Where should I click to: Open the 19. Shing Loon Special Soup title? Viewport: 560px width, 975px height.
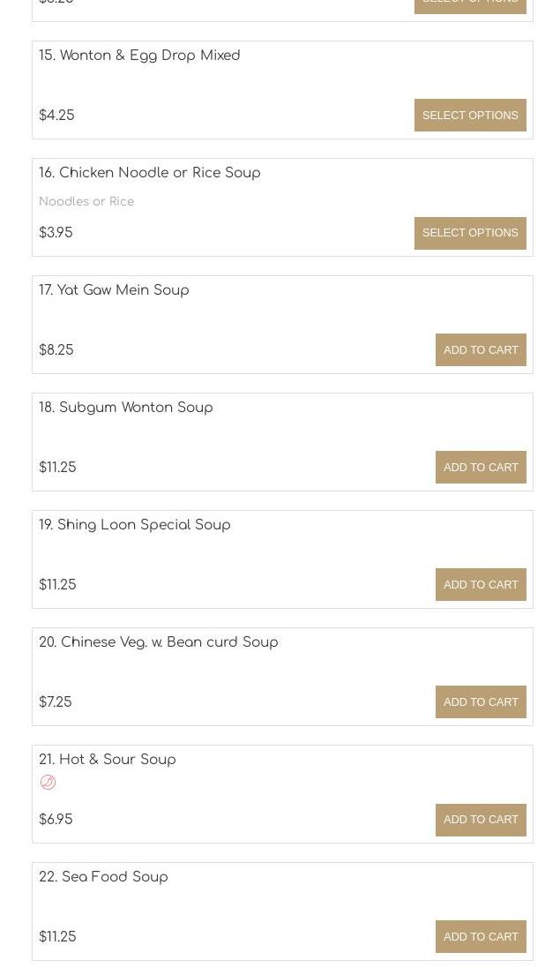click(134, 525)
